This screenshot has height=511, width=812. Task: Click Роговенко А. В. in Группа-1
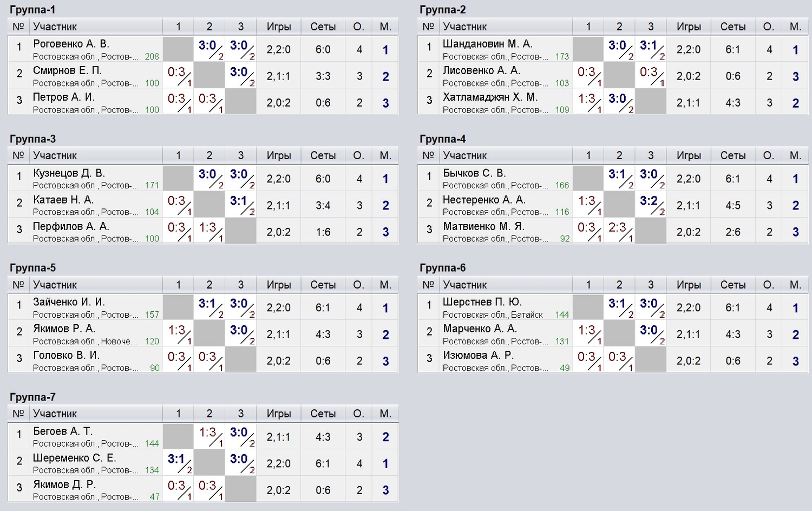point(71,44)
